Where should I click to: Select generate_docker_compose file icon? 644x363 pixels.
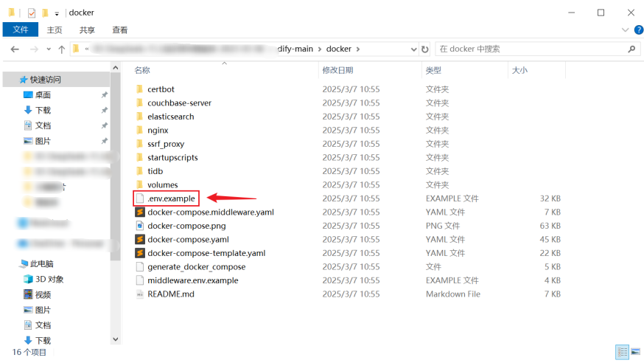point(140,267)
